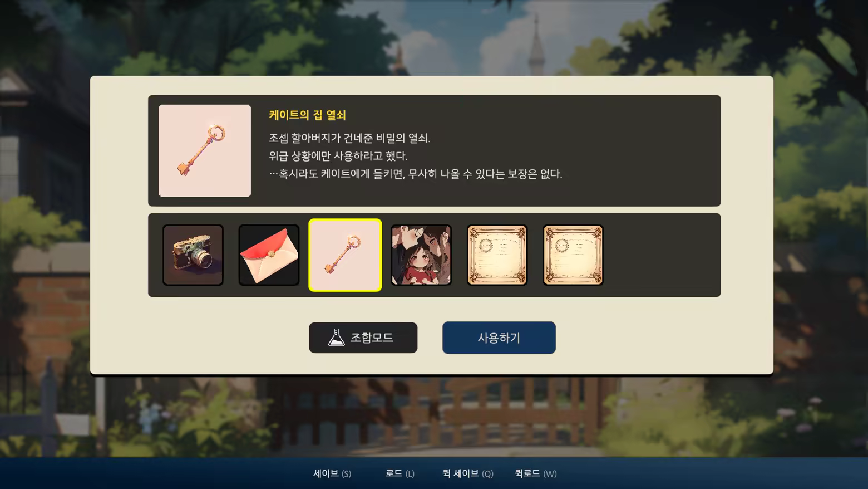Click the flask icon in 조합모드
The height and width of the screenshot is (489, 868).
tap(336, 338)
